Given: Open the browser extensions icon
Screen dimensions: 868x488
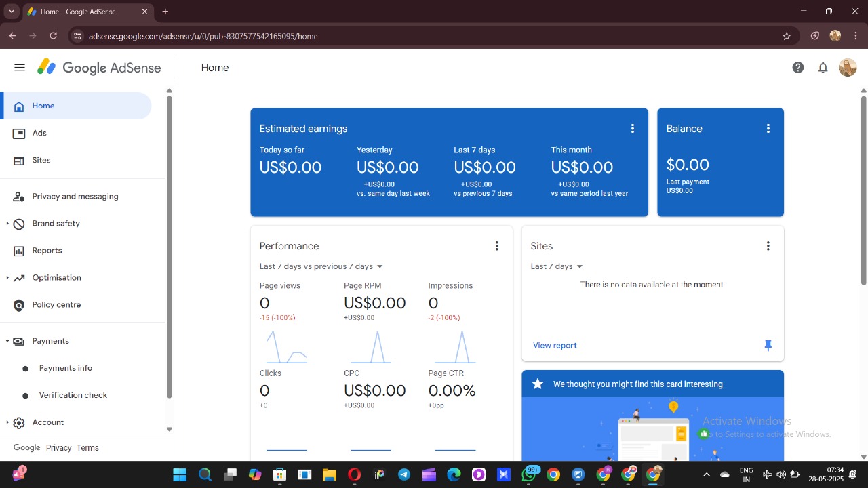Looking at the screenshot, I should pos(815,36).
